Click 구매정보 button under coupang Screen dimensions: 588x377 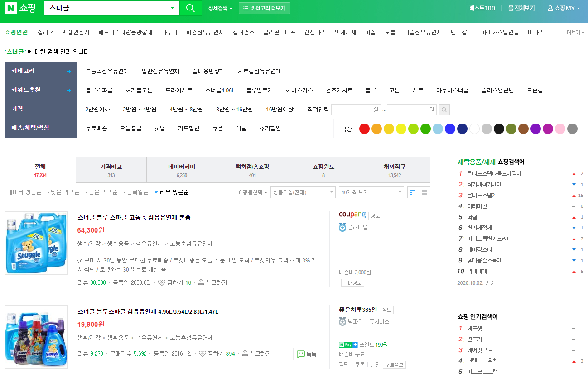tap(352, 283)
